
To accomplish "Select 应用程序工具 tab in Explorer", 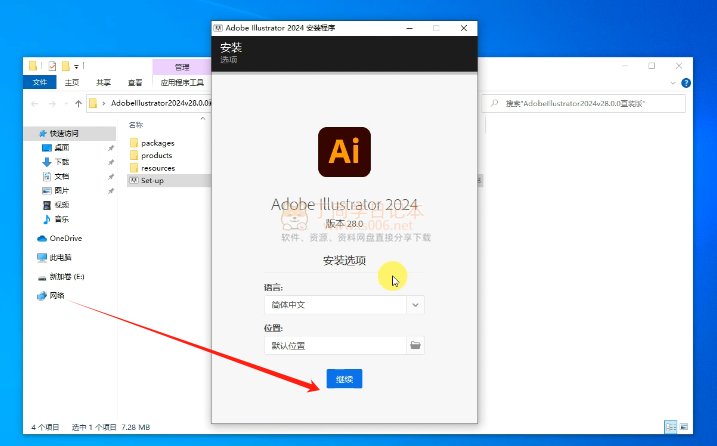I will tap(182, 82).
